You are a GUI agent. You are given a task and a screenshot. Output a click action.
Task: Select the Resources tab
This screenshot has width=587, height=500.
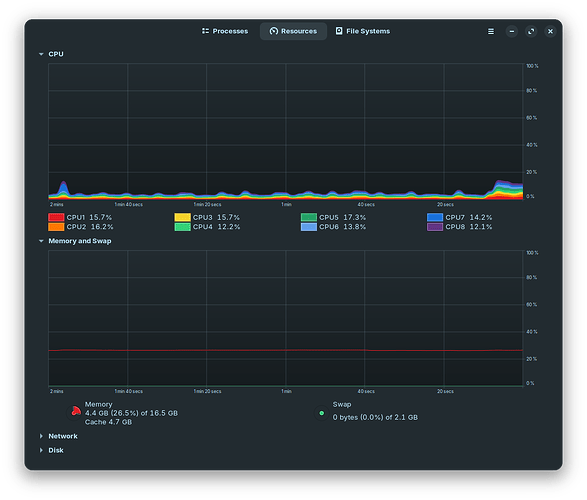(293, 31)
